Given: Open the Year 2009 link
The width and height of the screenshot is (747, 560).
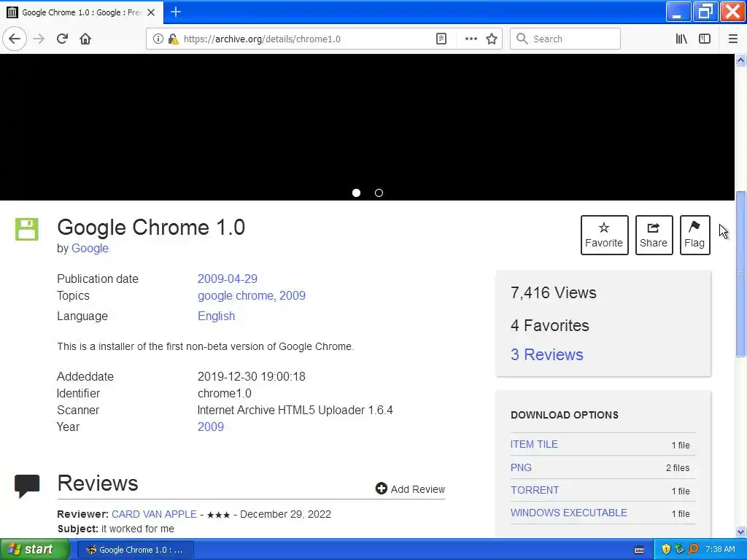Looking at the screenshot, I should pos(211,427).
